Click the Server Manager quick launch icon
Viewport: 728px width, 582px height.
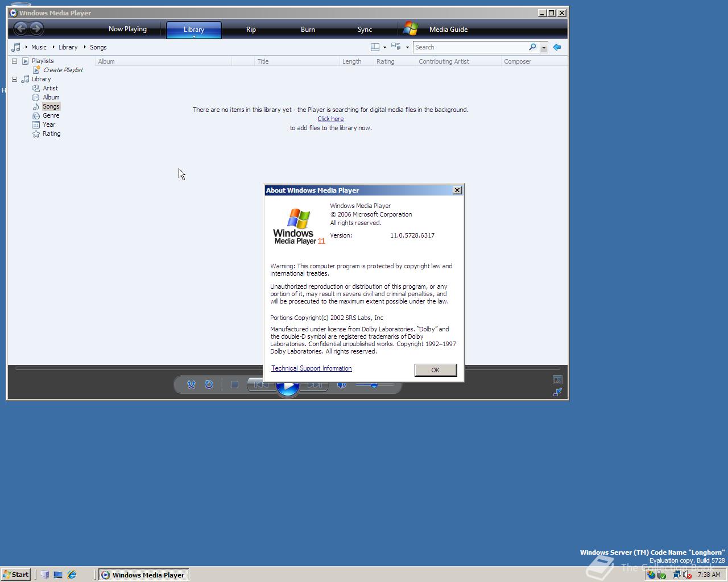[45, 575]
